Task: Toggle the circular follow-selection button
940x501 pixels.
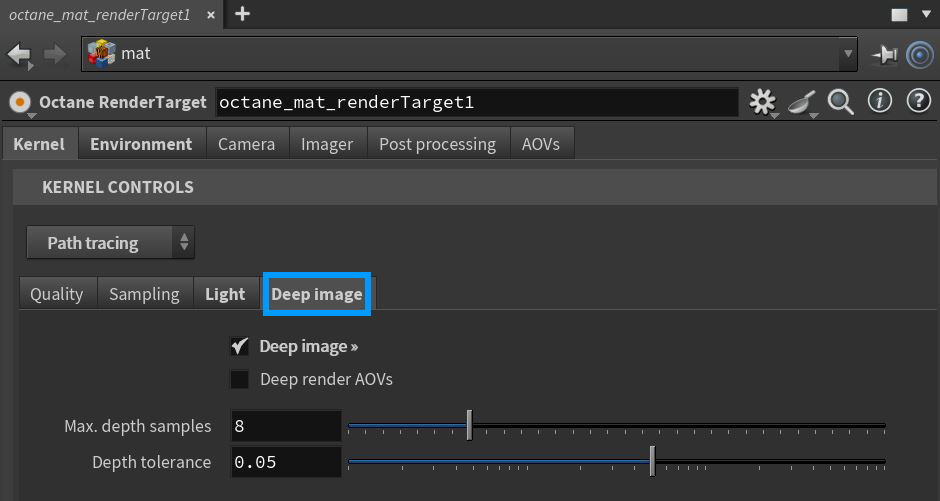Action: 920,55
